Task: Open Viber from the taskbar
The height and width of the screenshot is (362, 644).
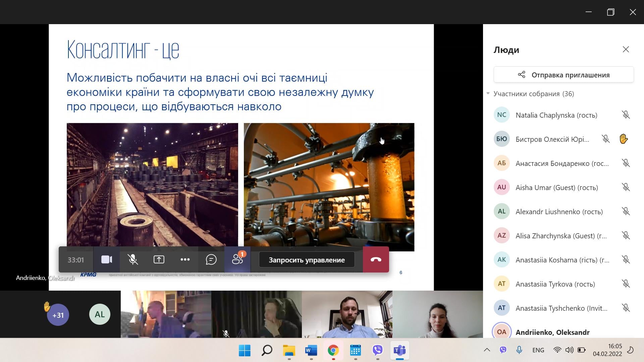Action: pos(378,350)
